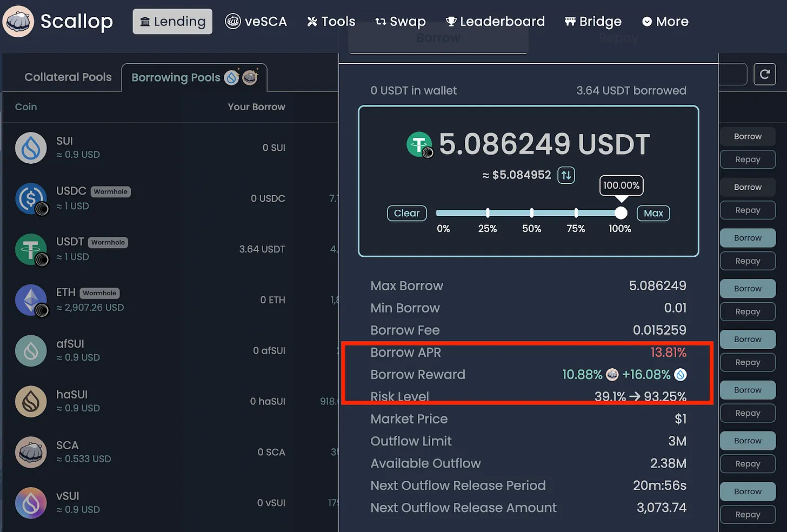Image resolution: width=787 pixels, height=532 pixels.
Task: Clear the borrow amount
Action: 407,213
